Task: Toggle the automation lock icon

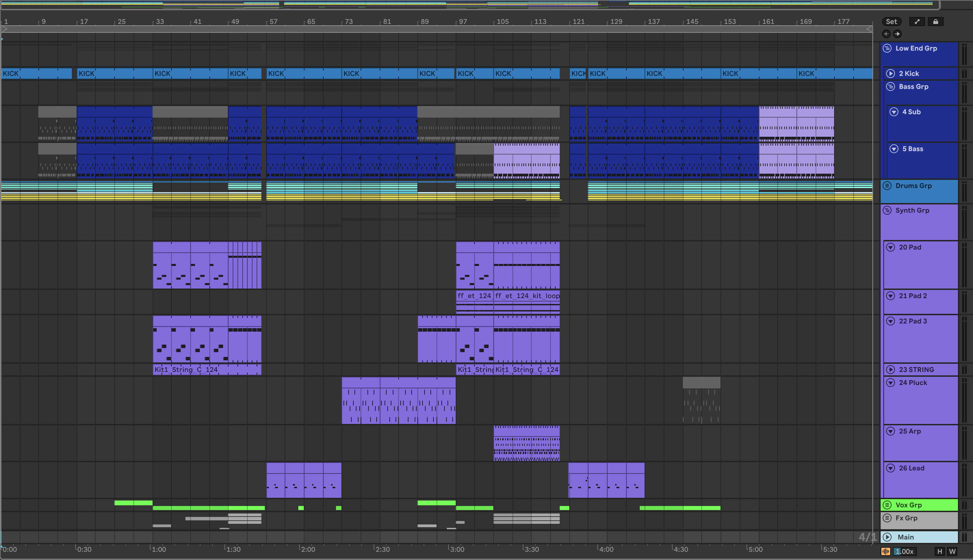Action: pyautogui.click(x=935, y=22)
